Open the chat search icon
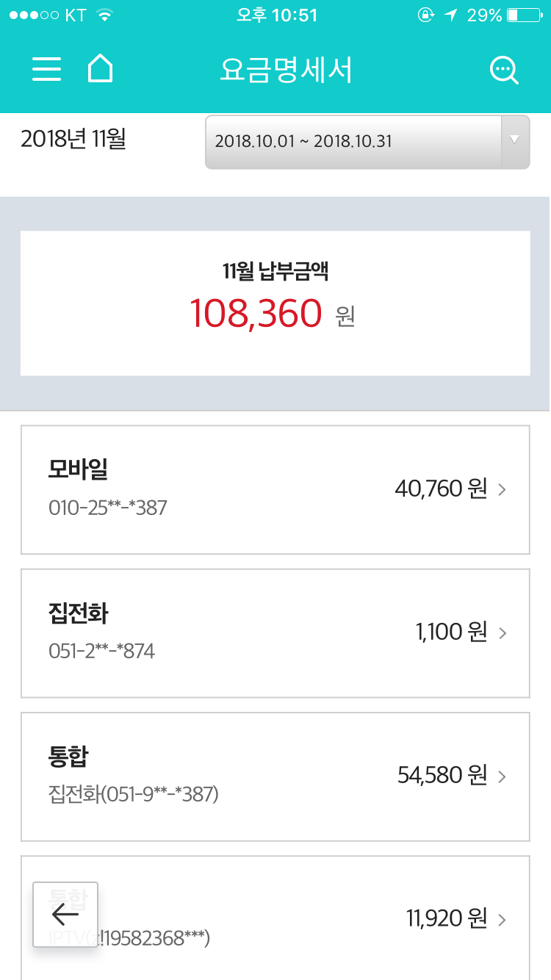 pyautogui.click(x=504, y=71)
